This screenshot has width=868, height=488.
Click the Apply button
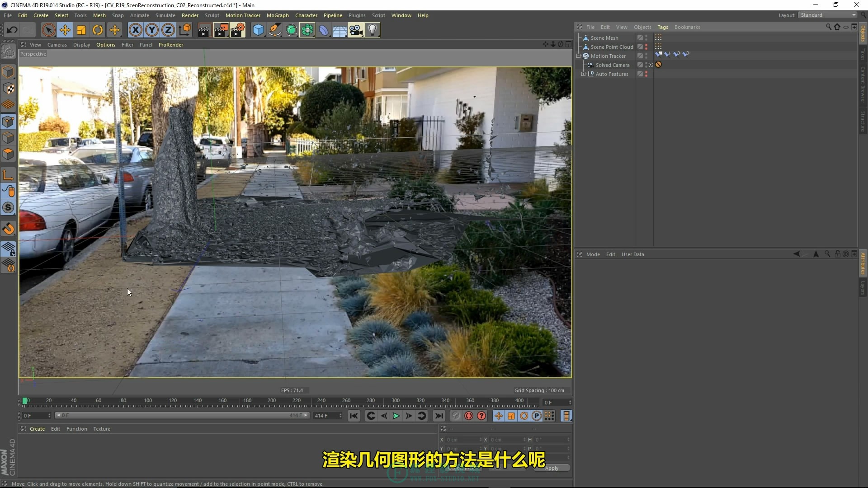[552, 468]
